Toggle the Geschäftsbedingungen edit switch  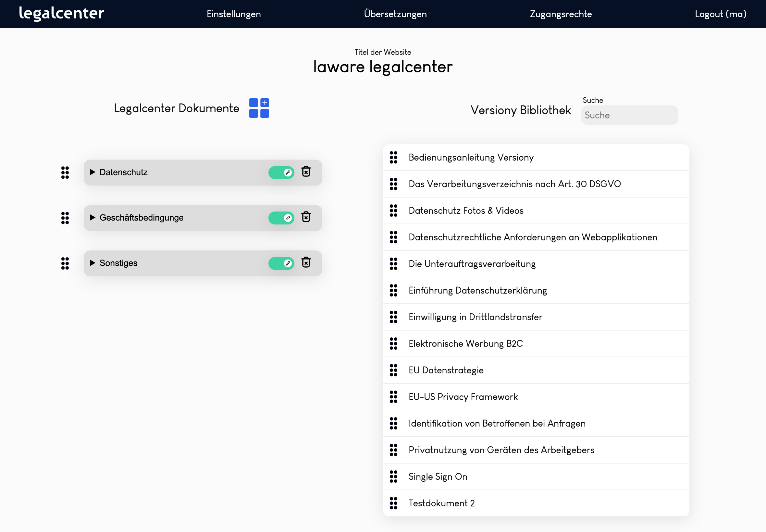(x=281, y=218)
